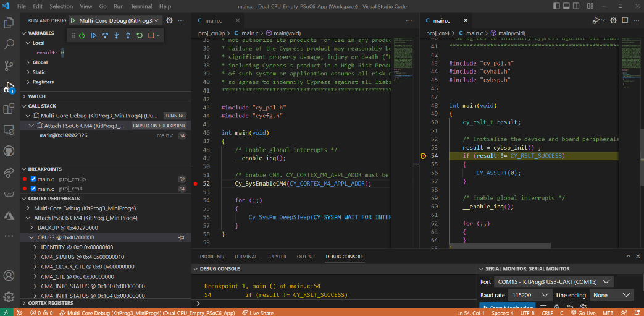The width and height of the screenshot is (644, 316).
Task: Open the Live Share view in activity bar
Action: coord(9,173)
